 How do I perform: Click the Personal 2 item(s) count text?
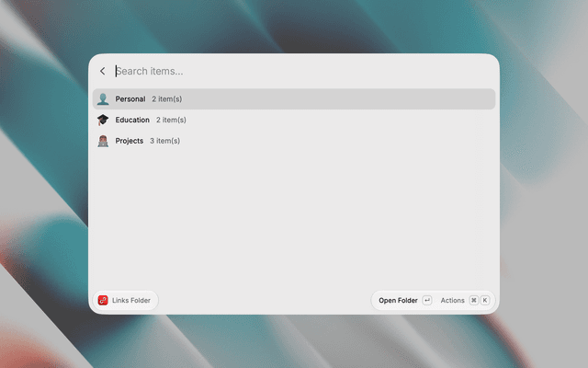[167, 99]
